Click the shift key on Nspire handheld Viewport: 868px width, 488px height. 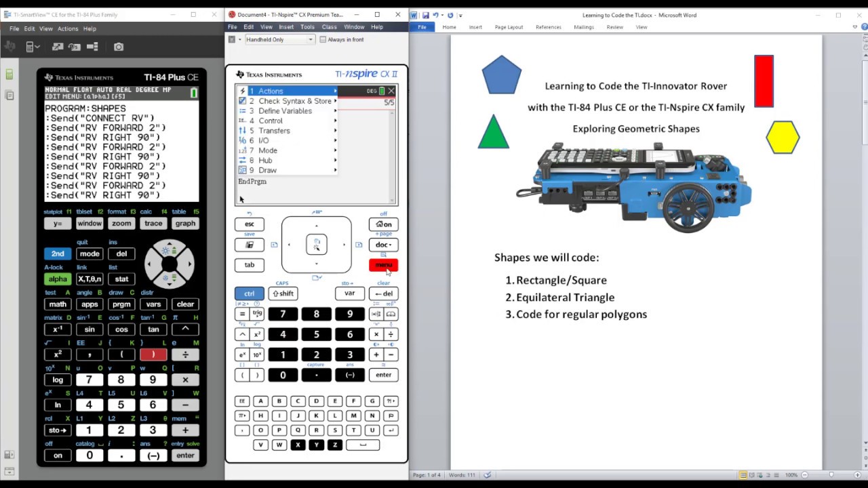pyautogui.click(x=283, y=293)
